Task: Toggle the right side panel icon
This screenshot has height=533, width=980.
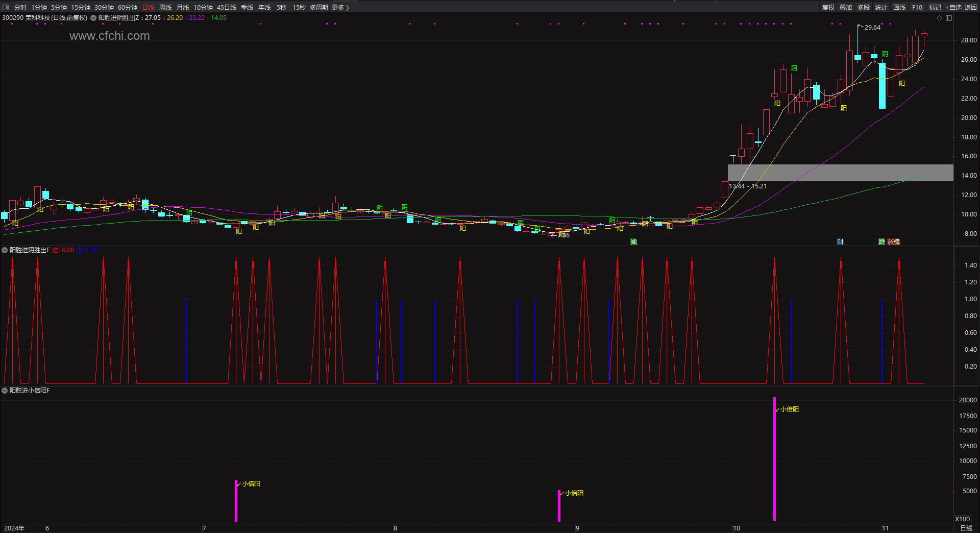Action: 949,18
